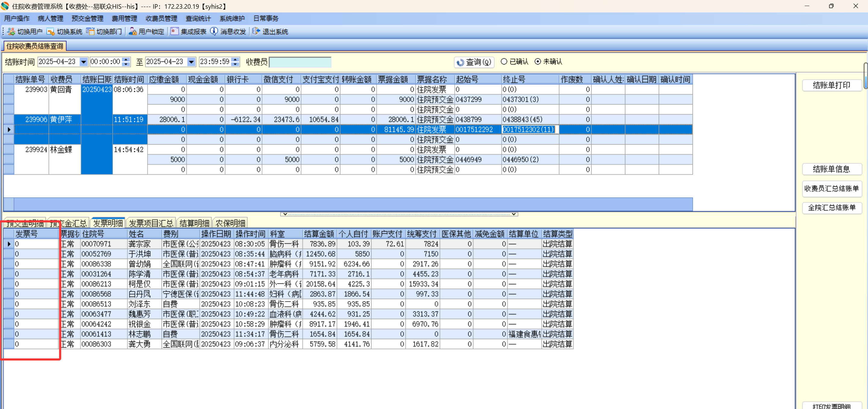The image size is (868, 409).
Task: Click the 切换部门 switch department icon
Action: point(90,31)
